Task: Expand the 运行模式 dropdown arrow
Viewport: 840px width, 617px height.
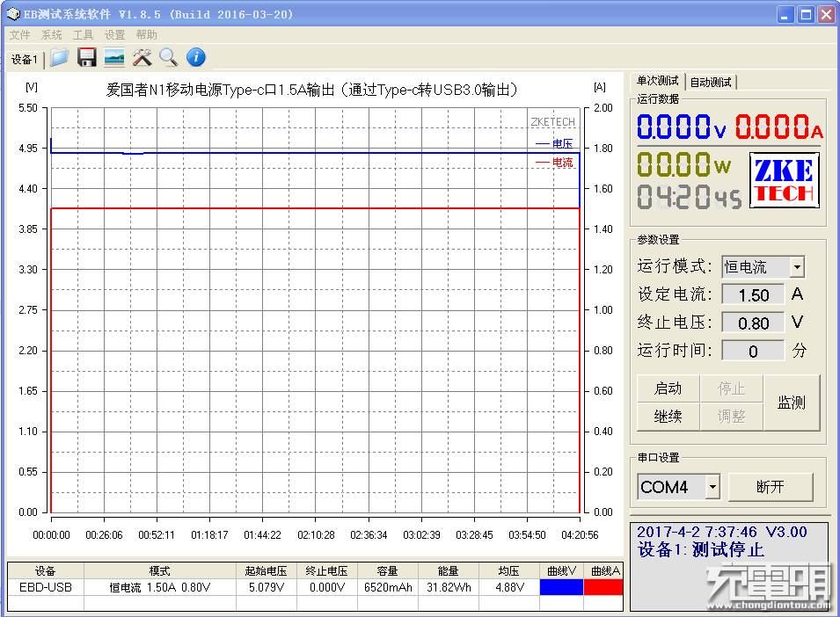Action: pos(797,266)
